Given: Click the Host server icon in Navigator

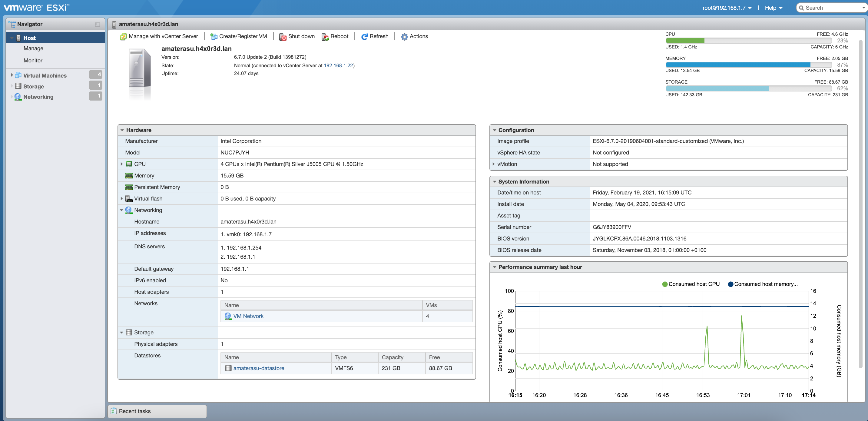Looking at the screenshot, I should tap(18, 38).
